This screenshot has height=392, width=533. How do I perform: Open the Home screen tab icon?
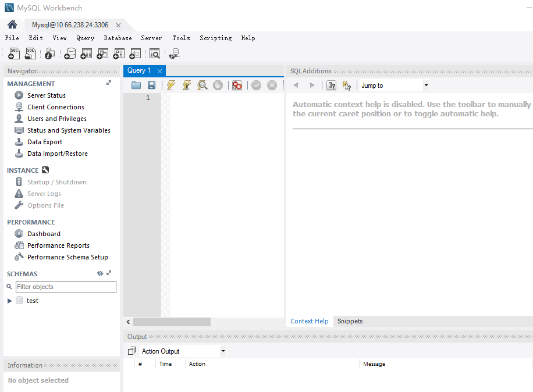[12, 25]
